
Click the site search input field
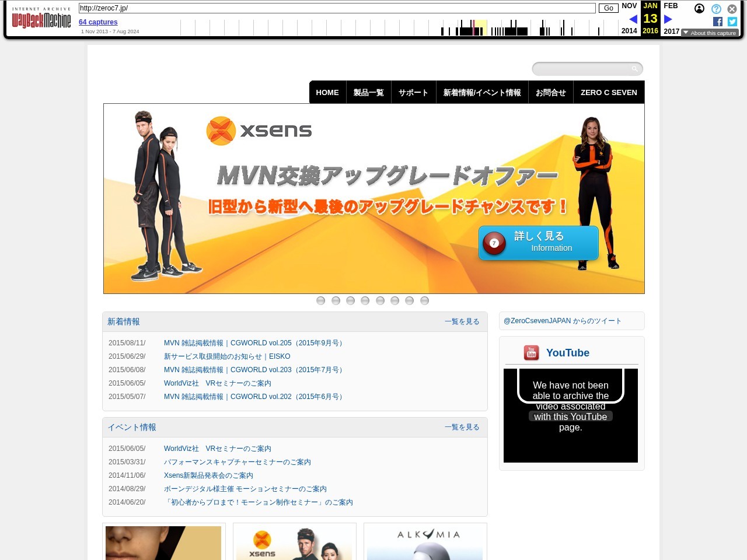tap(582, 69)
